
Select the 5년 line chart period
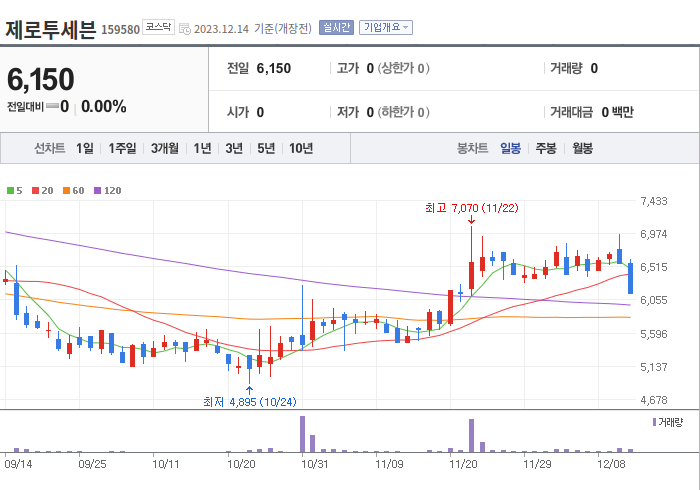click(266, 148)
